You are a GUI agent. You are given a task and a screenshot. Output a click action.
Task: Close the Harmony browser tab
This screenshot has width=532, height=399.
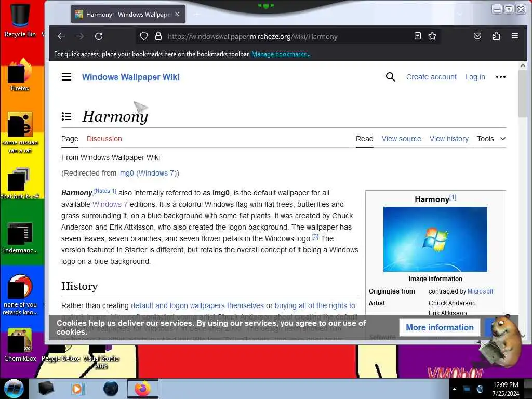point(177,14)
